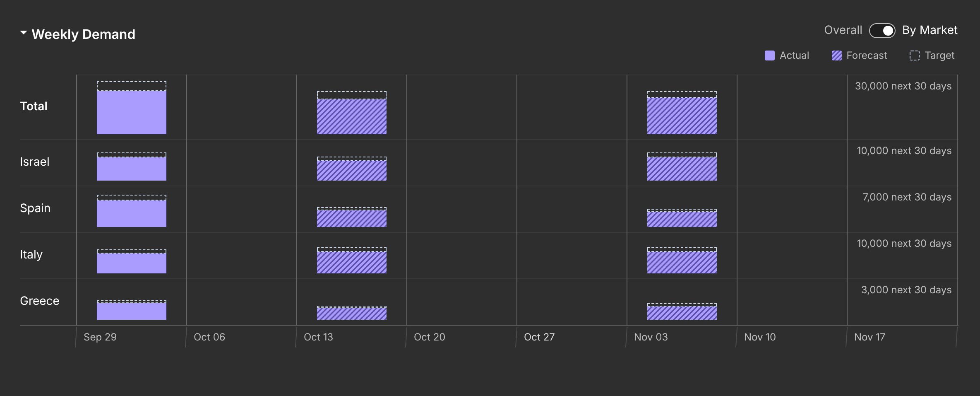This screenshot has height=396, width=980.
Task: Click Italy forecast bar for Nov 03
Action: (682, 262)
